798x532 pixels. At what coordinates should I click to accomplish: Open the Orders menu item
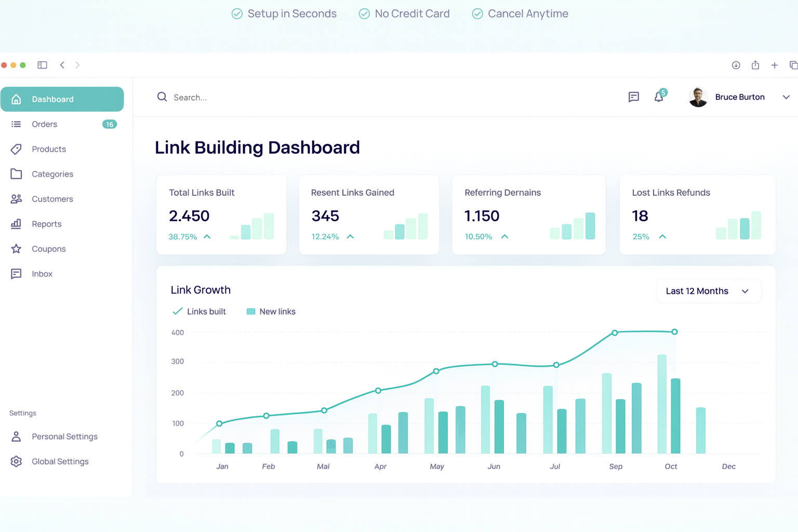click(x=45, y=124)
